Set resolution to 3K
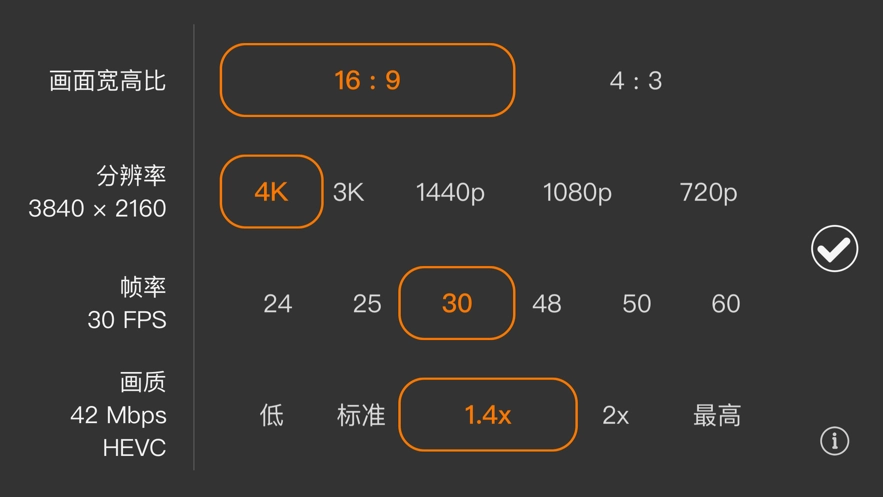The width and height of the screenshot is (883, 497). click(348, 192)
